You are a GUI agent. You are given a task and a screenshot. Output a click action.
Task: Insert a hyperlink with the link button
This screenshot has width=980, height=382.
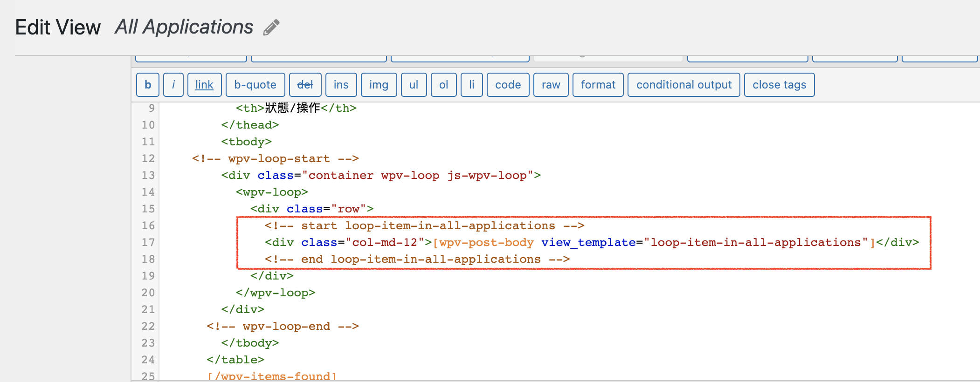point(204,85)
